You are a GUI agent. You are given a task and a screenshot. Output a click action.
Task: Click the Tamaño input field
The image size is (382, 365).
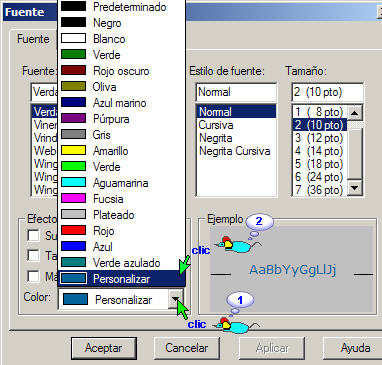pos(328,92)
